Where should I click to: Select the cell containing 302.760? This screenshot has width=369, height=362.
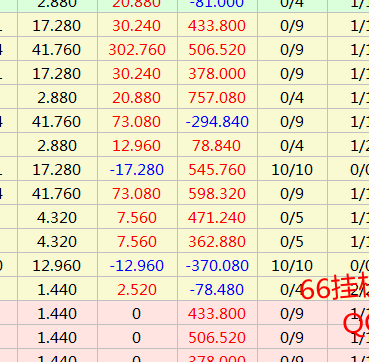pos(137,50)
